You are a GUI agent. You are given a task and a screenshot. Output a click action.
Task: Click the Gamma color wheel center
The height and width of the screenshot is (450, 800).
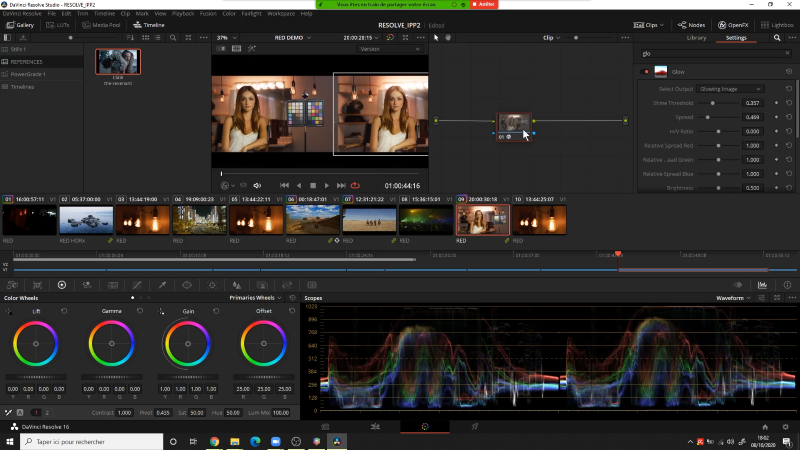coord(111,343)
